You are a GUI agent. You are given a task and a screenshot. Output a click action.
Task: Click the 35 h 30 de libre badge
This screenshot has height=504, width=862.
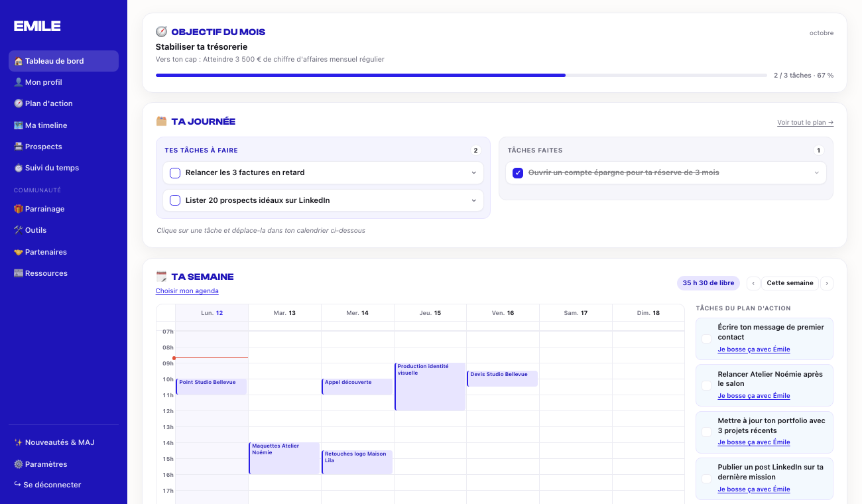coord(708,283)
